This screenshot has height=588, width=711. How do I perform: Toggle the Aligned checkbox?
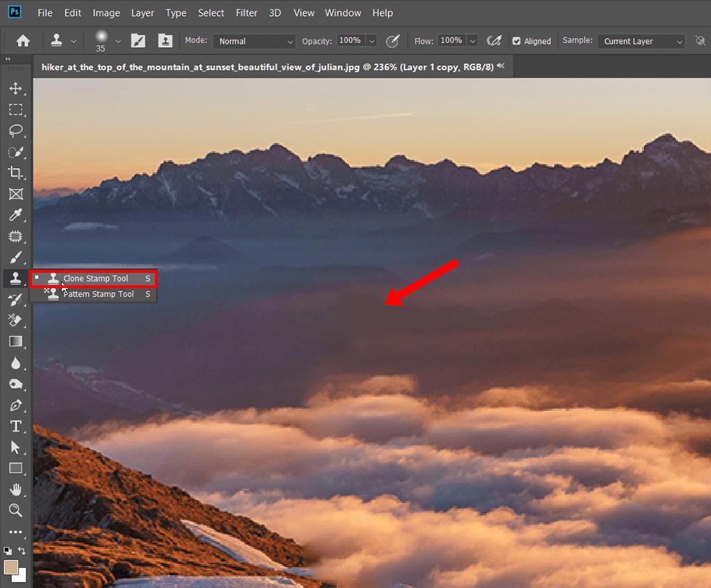[517, 41]
